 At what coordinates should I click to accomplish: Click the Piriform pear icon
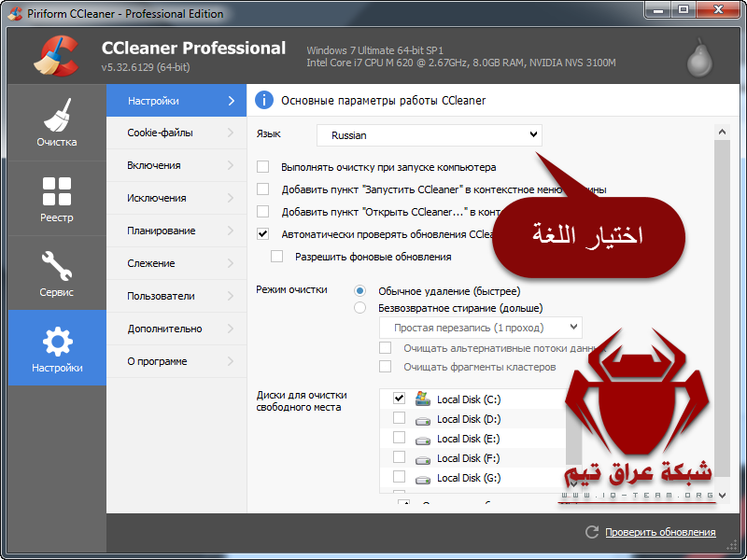coord(699,60)
